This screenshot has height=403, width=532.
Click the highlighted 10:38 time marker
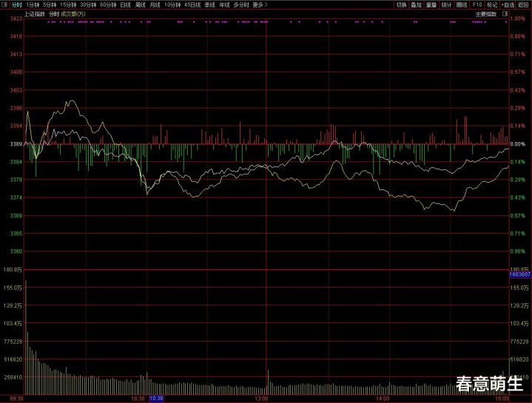156,398
